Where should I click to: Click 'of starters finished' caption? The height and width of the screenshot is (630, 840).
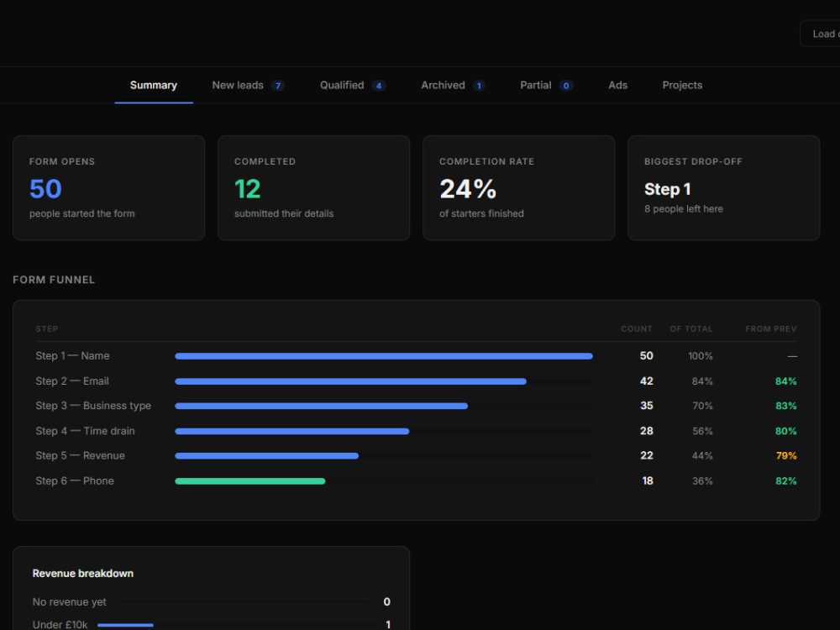click(x=481, y=213)
